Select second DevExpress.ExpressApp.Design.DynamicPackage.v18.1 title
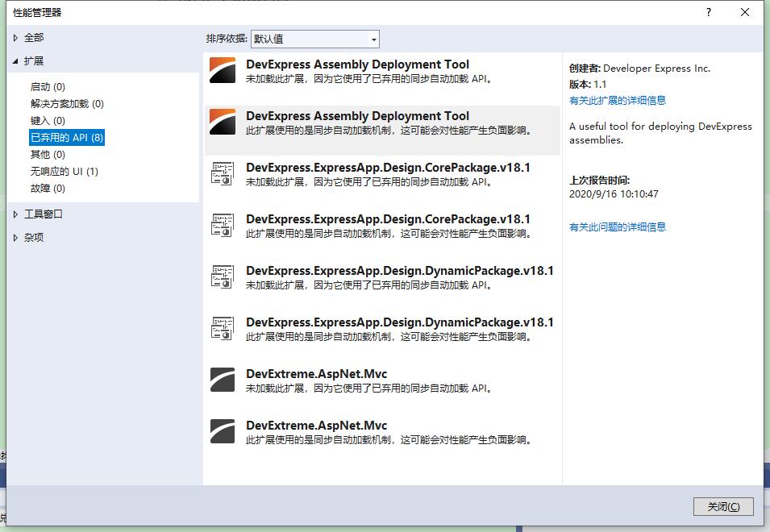Viewport: 770px width, 532px height. point(400,322)
